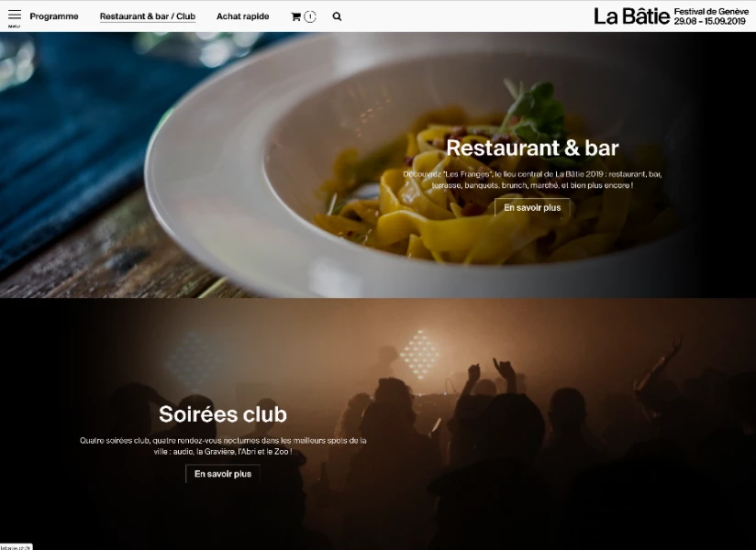
Task: Open the Achat rapide menu item
Action: pos(242,16)
